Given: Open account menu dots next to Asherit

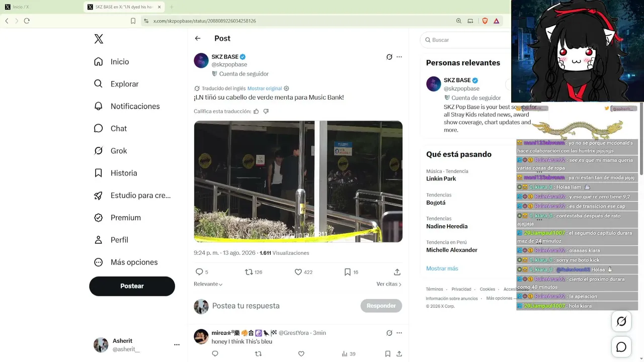Looking at the screenshot, I should pos(177,345).
